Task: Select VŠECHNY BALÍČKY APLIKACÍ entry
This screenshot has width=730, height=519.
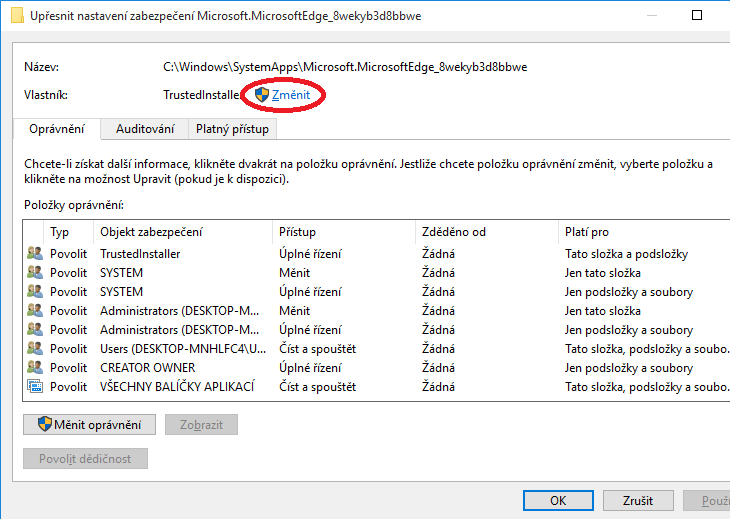Action: pos(377,387)
